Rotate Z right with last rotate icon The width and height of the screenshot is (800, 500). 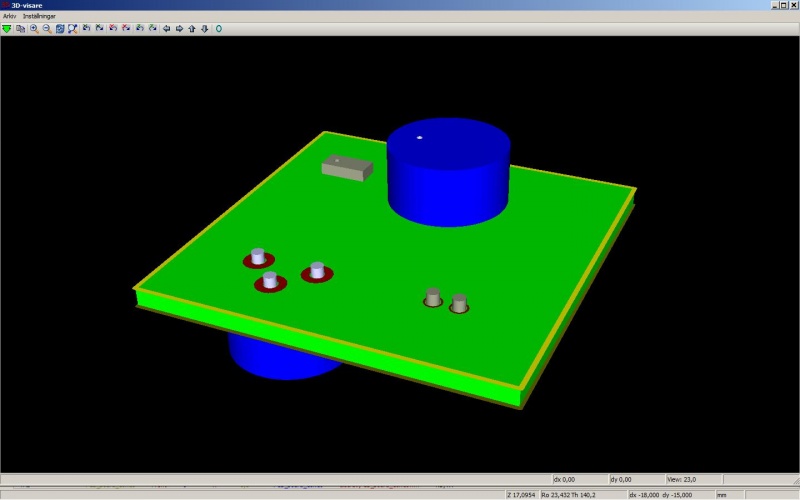click(153, 28)
